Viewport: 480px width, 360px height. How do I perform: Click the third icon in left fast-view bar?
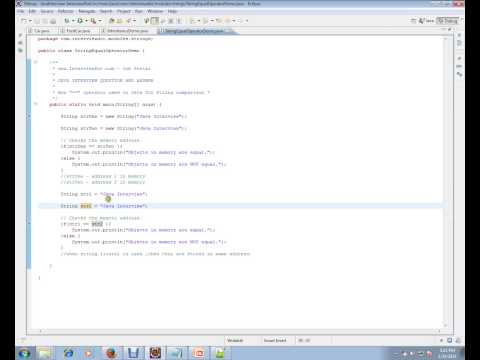pos(21,50)
